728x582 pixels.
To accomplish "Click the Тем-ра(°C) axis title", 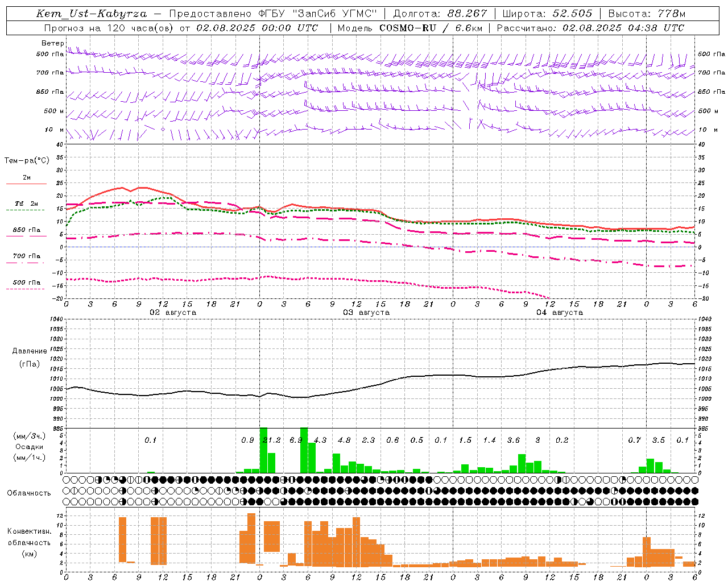I will point(27,161).
